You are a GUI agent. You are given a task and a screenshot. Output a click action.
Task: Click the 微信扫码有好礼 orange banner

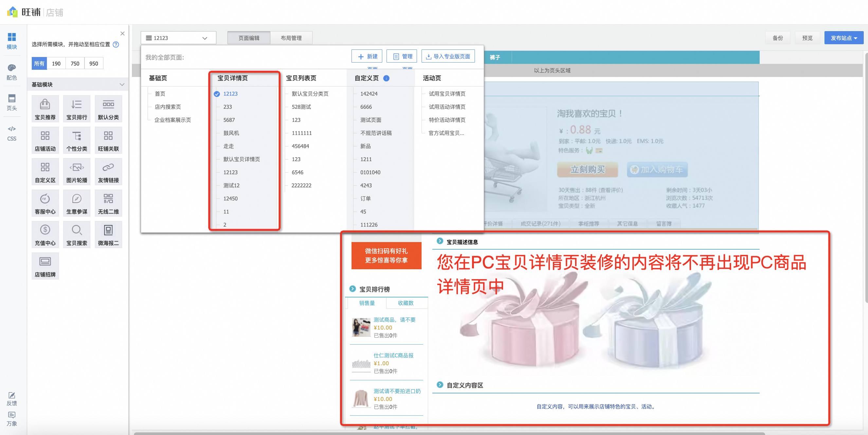pyautogui.click(x=386, y=255)
